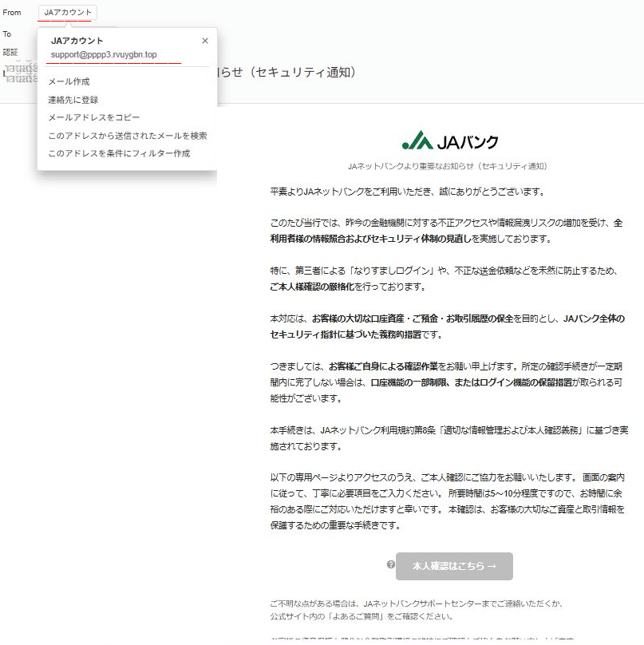Close the JAアカウント contact popup
This screenshot has height=645, width=644.
click(205, 41)
